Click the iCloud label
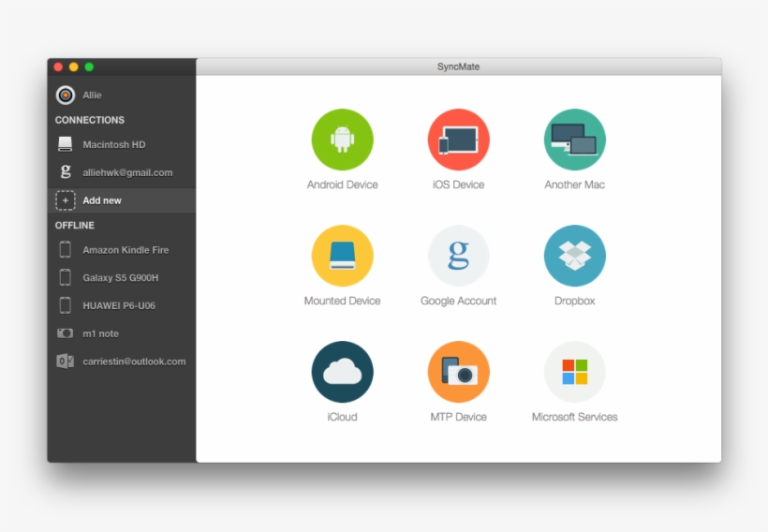The width and height of the screenshot is (768, 532). coord(343,417)
